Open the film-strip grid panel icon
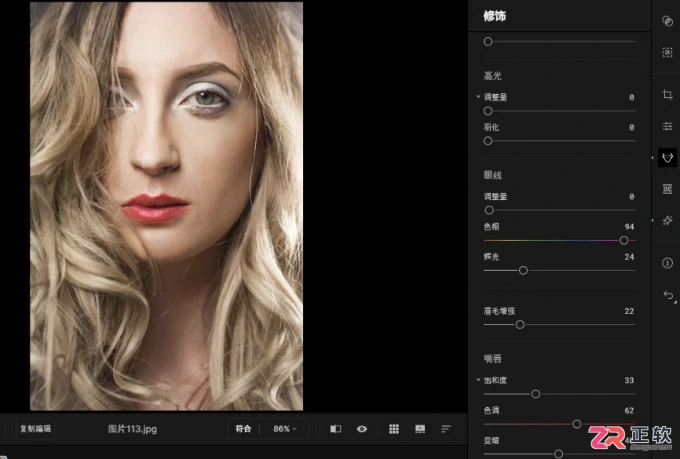The height and width of the screenshot is (459, 680). coord(667,189)
